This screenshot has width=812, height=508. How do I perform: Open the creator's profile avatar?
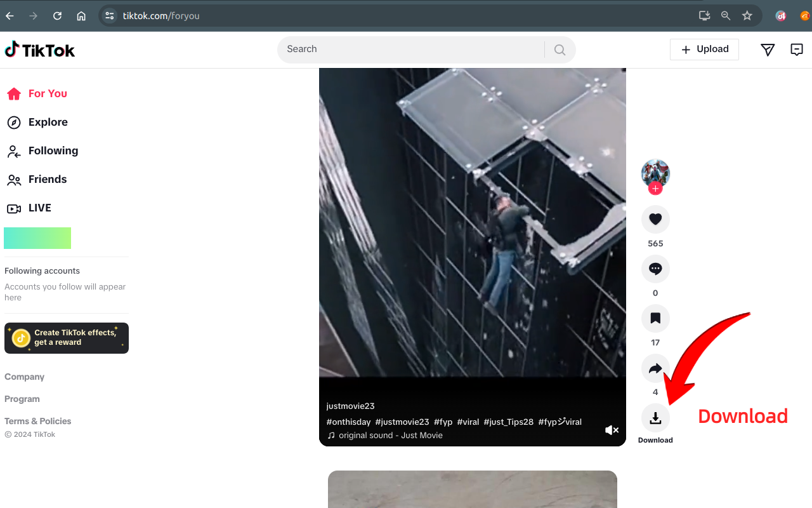[655, 173]
